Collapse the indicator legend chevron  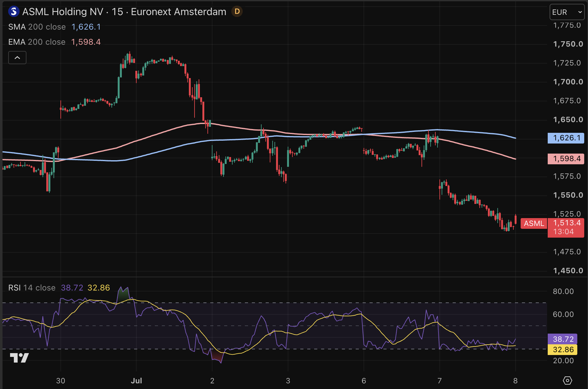click(x=17, y=58)
